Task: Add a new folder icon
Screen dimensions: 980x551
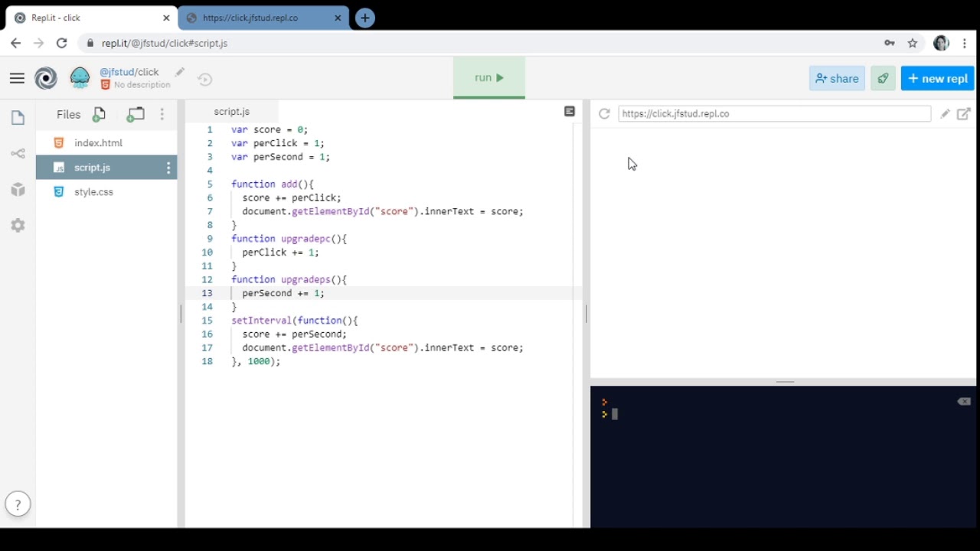Action: (136, 115)
